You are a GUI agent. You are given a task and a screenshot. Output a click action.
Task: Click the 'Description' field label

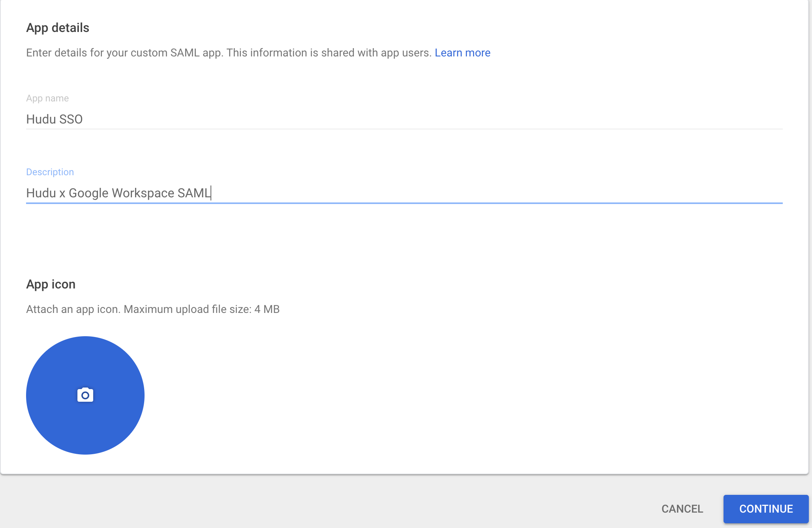click(x=50, y=172)
